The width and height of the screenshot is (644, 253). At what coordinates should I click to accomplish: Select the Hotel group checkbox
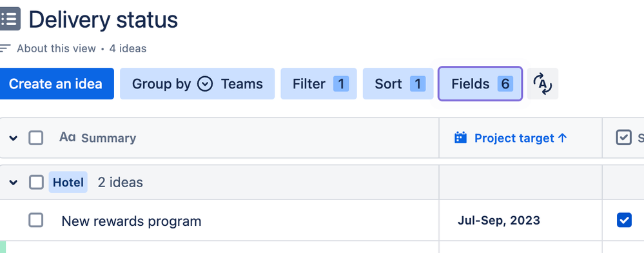pos(36,182)
